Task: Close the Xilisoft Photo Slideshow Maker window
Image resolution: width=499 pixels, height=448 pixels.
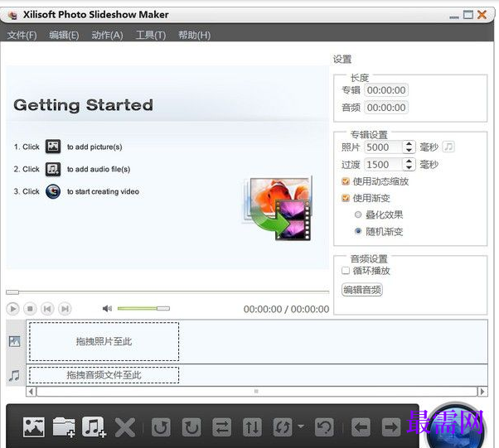Action: 482,14
